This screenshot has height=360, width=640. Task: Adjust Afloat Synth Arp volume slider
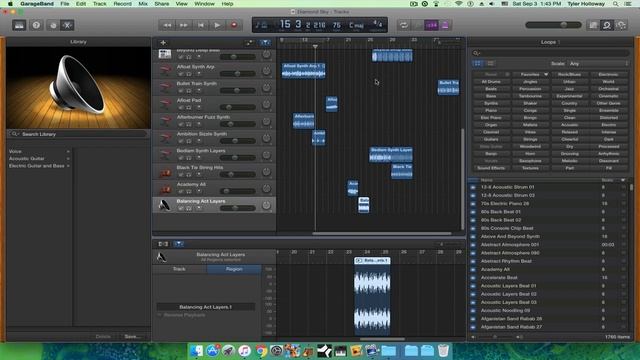click(x=237, y=74)
